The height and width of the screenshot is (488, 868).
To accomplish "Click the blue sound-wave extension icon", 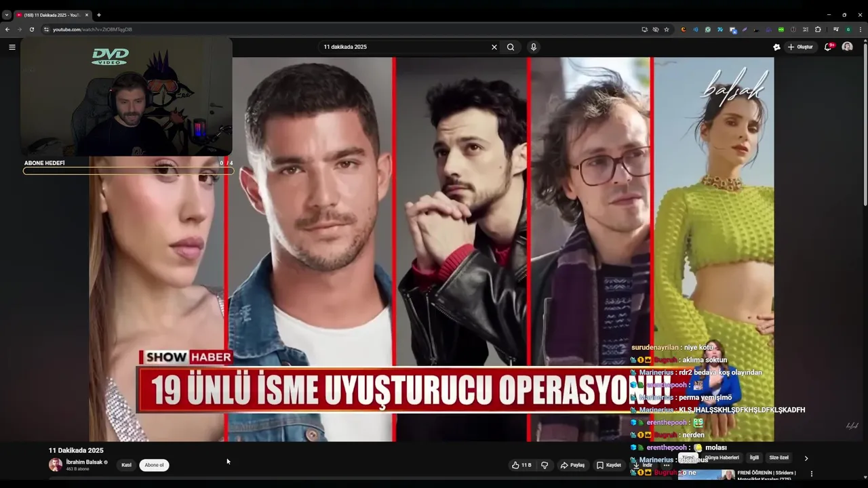I will click(696, 29).
